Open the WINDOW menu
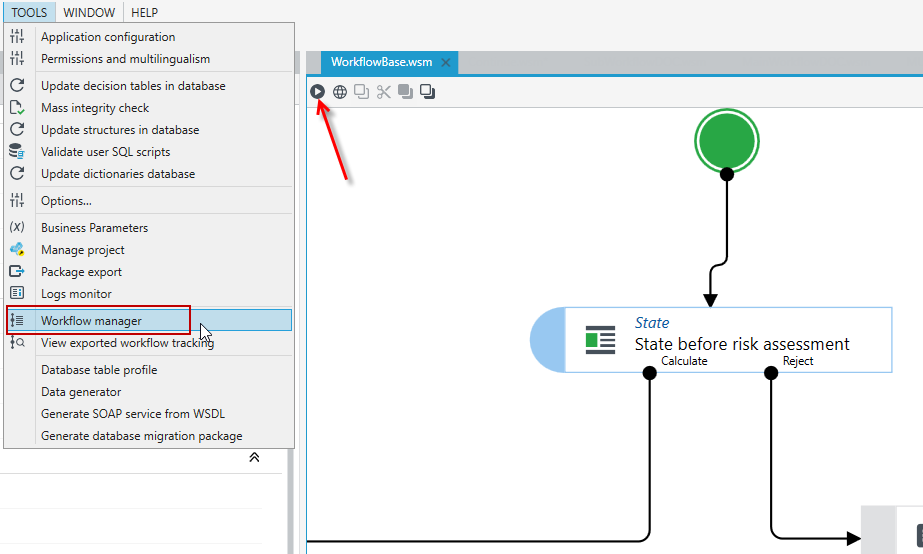This screenshot has width=923, height=554. [89, 12]
